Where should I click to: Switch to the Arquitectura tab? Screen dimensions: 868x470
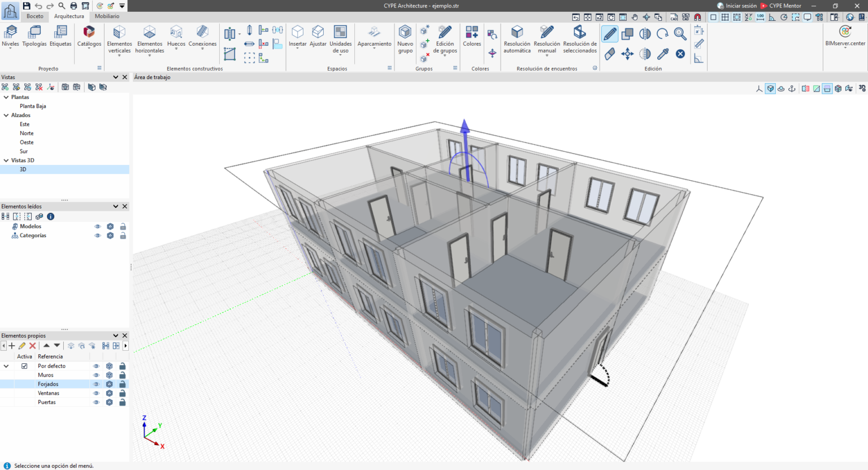(69, 16)
